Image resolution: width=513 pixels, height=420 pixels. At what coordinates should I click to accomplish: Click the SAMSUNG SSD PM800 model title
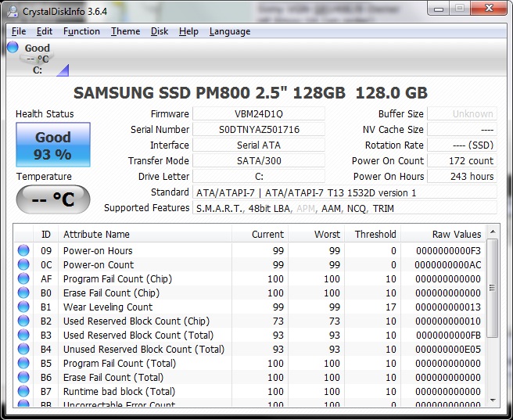[250, 93]
